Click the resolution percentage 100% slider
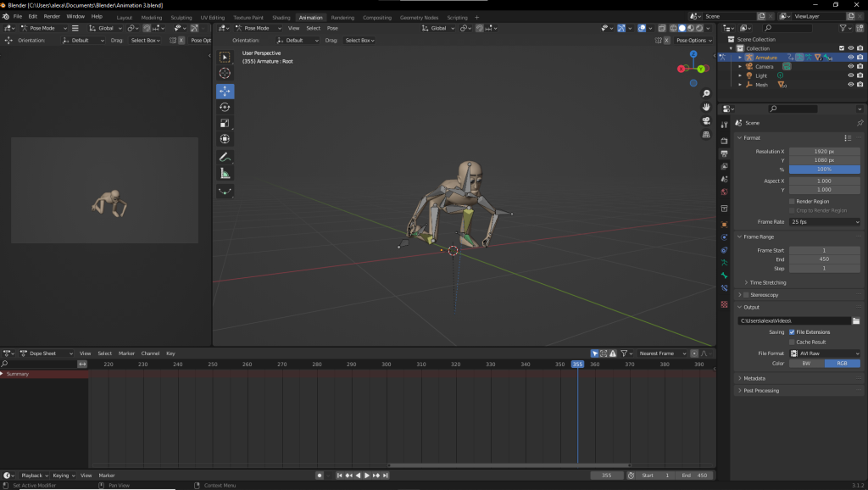This screenshot has height=490, width=868. [825, 170]
